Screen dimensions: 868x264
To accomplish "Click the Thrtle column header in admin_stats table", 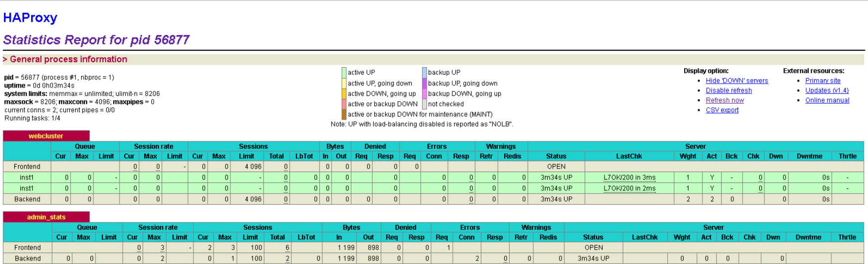I will point(847,237).
